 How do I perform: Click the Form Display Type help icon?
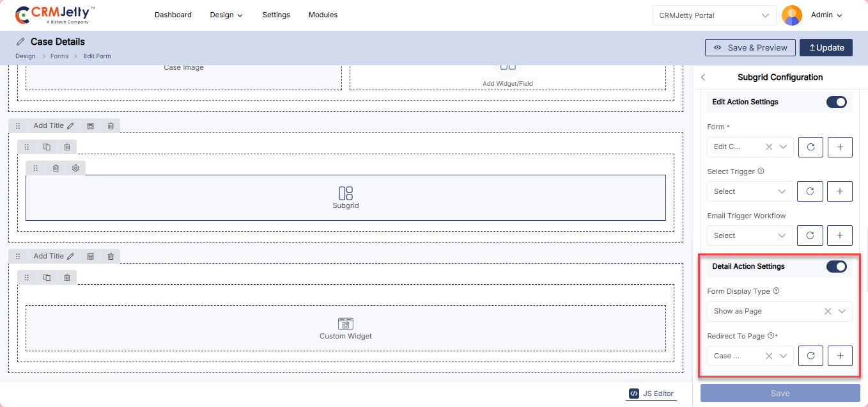777,291
